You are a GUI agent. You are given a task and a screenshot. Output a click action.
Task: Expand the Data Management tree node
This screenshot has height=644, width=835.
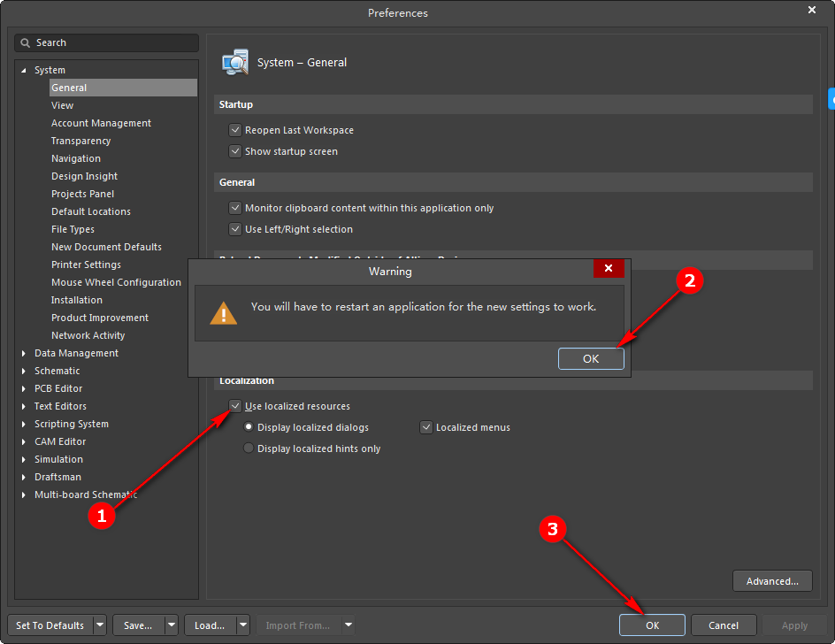point(24,353)
